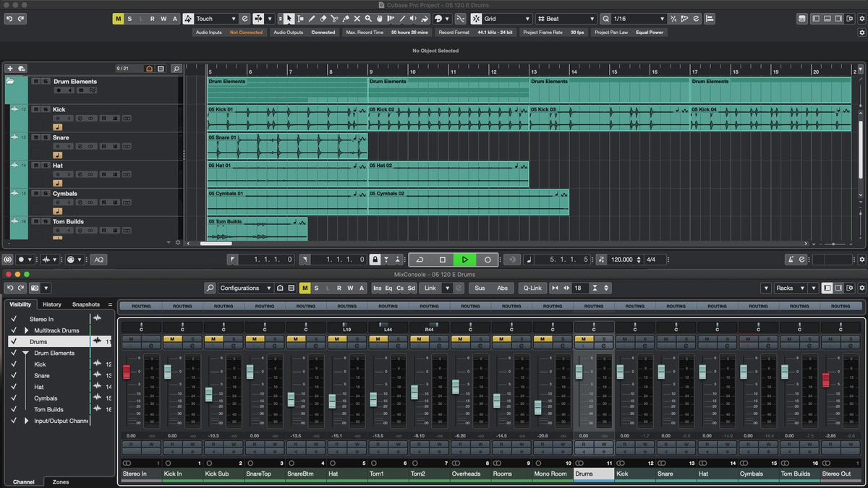Click the transport Record button

488,260
